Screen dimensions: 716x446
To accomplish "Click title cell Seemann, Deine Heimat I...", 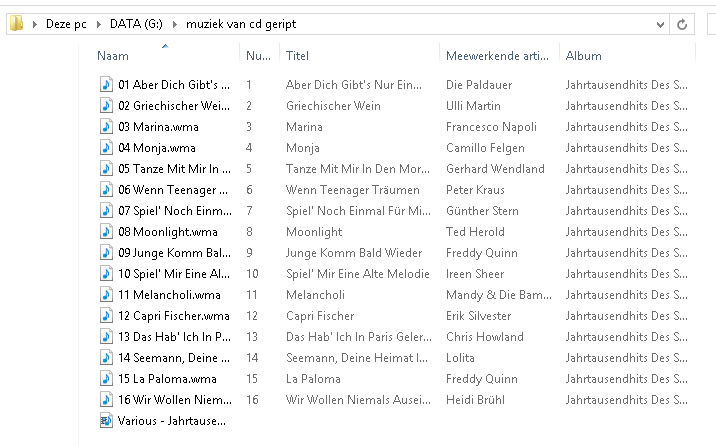I will 357,357.
